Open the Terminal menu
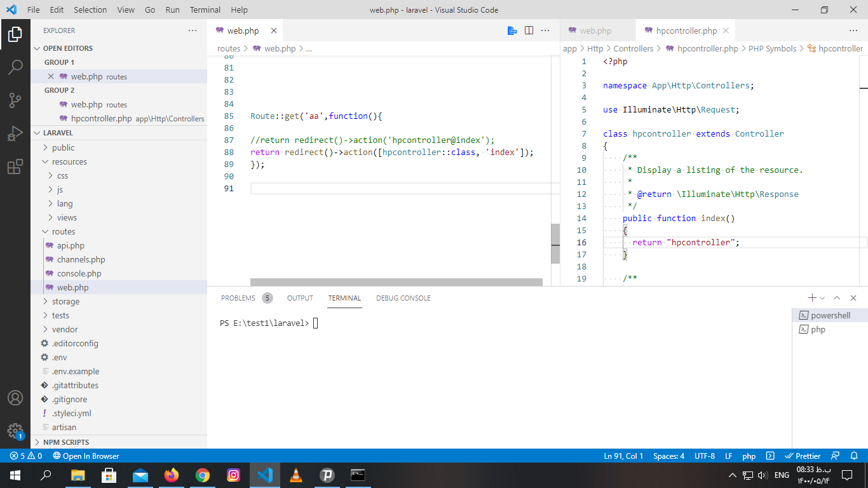 click(x=205, y=10)
